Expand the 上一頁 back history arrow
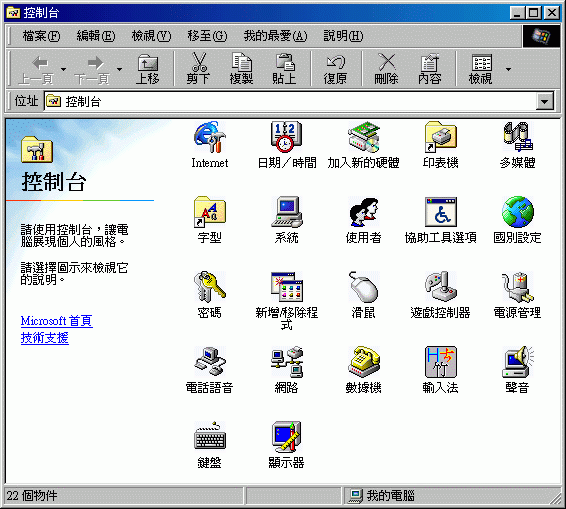 click(x=64, y=69)
